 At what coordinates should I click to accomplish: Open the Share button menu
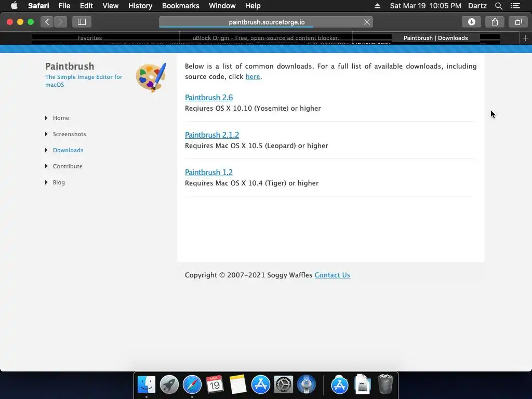pos(495,22)
